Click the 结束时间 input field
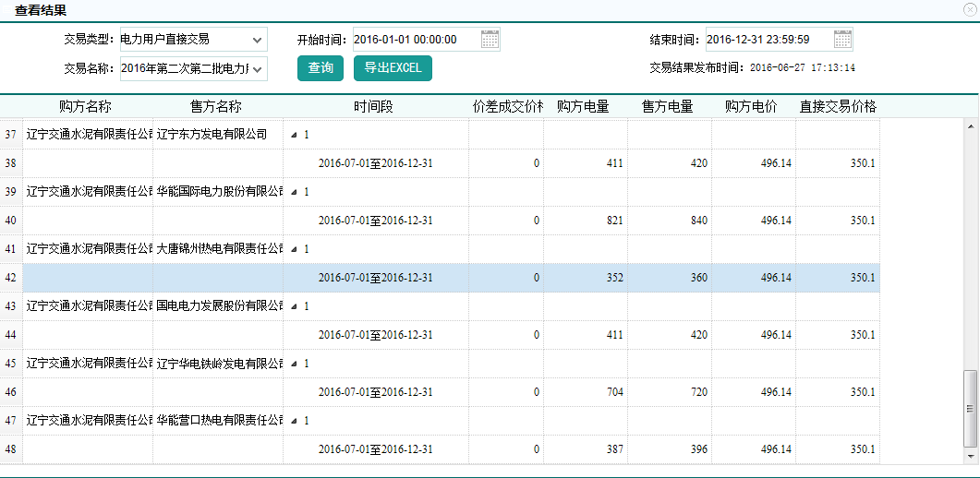 tap(768, 40)
